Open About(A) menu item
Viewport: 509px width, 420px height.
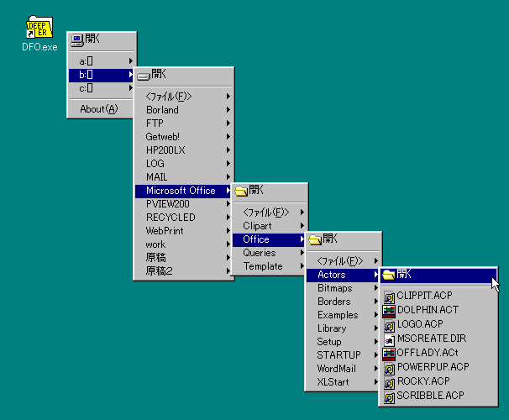tap(102, 109)
